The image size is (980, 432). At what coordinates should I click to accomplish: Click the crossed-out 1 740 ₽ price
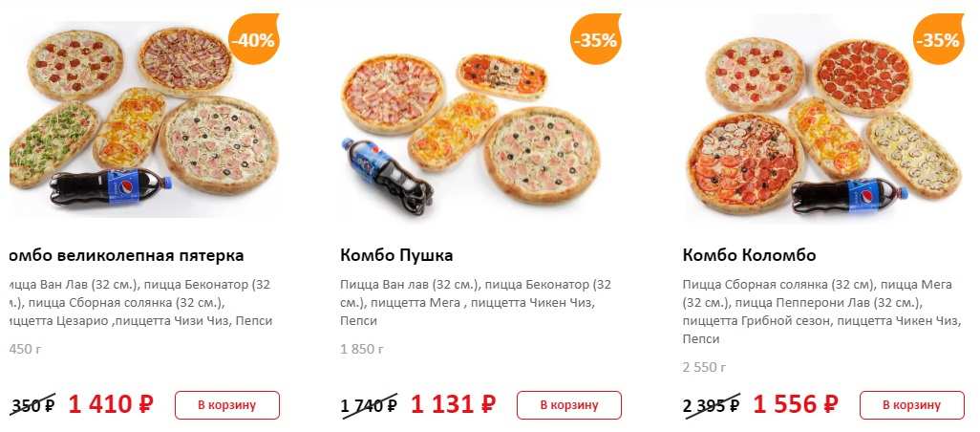tap(369, 405)
